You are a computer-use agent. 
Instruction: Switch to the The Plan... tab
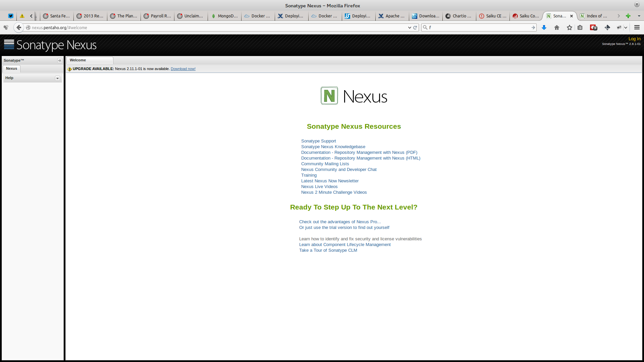(124, 16)
